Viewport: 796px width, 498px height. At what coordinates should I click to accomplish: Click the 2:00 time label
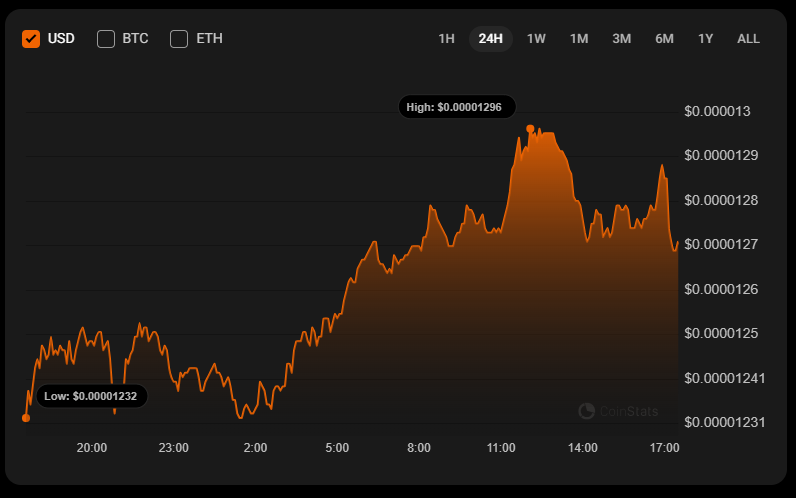pyautogui.click(x=255, y=448)
